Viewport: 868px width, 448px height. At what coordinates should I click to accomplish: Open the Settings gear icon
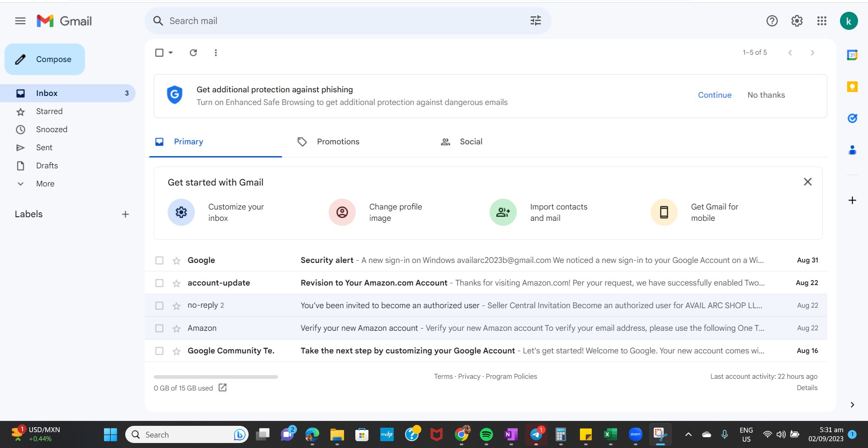pyautogui.click(x=797, y=21)
